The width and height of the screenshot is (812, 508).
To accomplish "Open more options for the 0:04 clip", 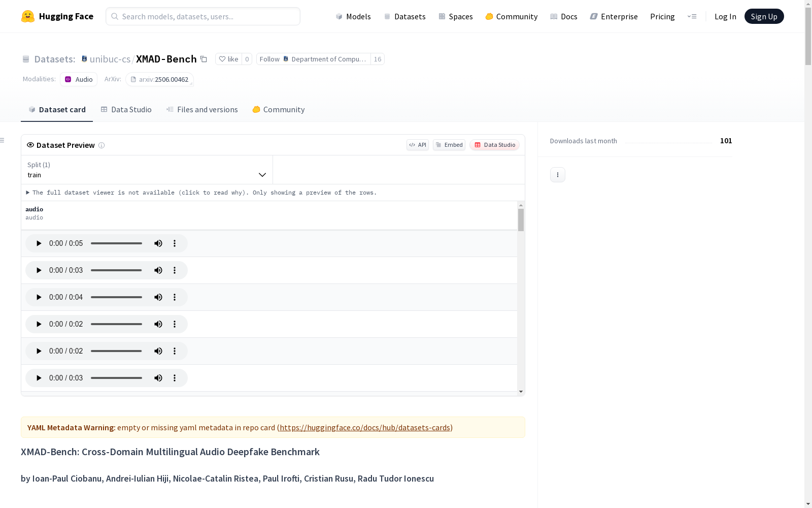I will click(175, 297).
